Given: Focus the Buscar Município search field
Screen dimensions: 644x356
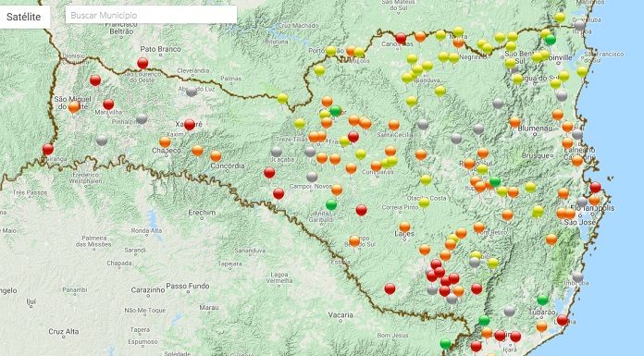Looking at the screenshot, I should (x=151, y=15).
